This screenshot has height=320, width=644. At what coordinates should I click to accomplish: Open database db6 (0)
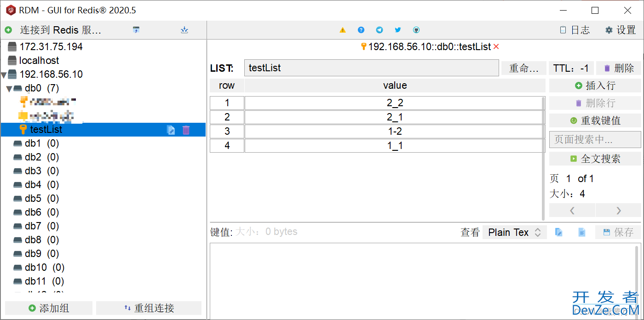[41, 212]
